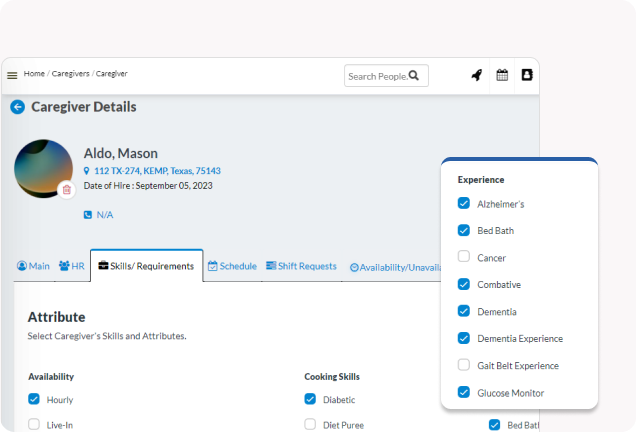Go to the HR tab

click(x=71, y=266)
